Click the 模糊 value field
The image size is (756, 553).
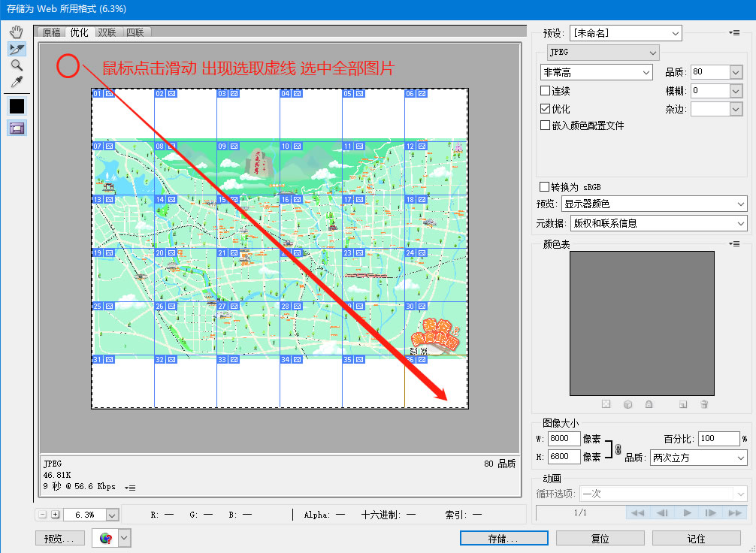coord(710,91)
